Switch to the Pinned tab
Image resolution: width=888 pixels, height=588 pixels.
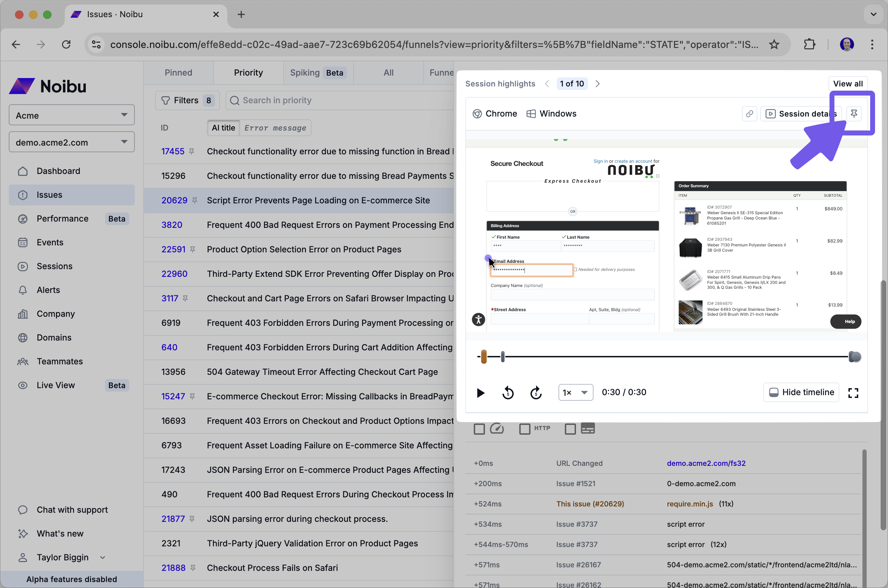(178, 73)
